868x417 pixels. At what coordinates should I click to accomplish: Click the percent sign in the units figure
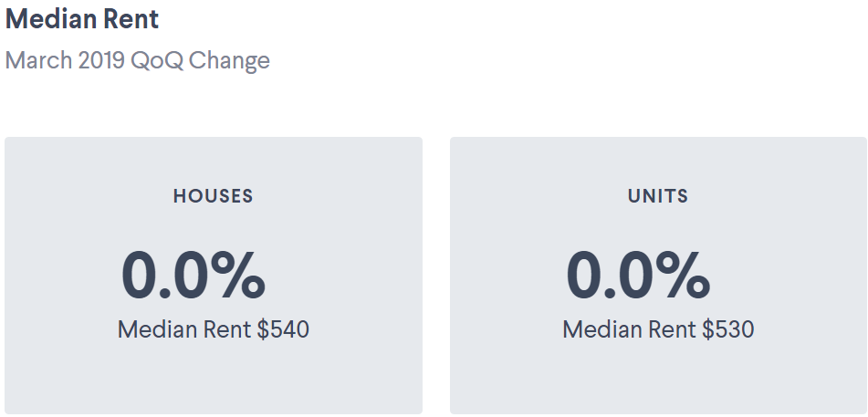click(x=685, y=276)
